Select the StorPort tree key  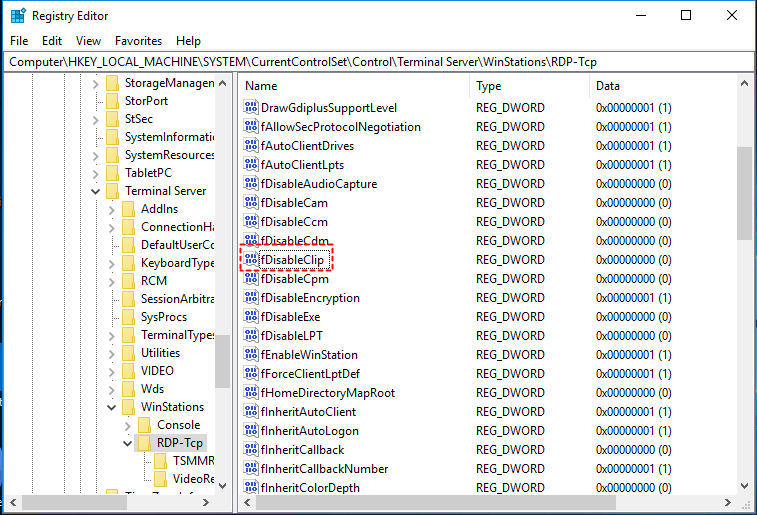tap(146, 101)
